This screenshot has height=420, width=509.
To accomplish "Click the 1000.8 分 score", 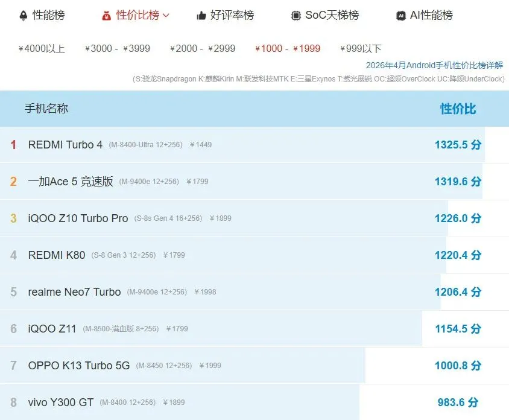I will 458,366.
